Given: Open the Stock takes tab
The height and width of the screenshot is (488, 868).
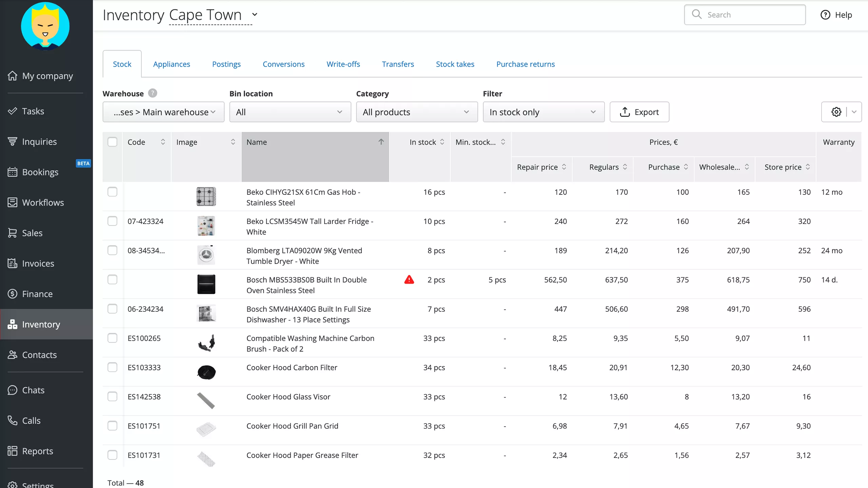Looking at the screenshot, I should [x=455, y=64].
